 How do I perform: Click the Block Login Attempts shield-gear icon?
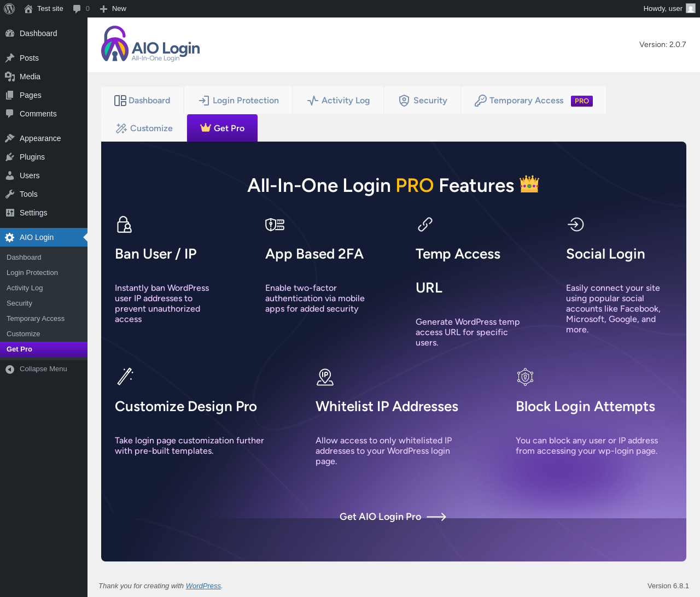point(525,377)
